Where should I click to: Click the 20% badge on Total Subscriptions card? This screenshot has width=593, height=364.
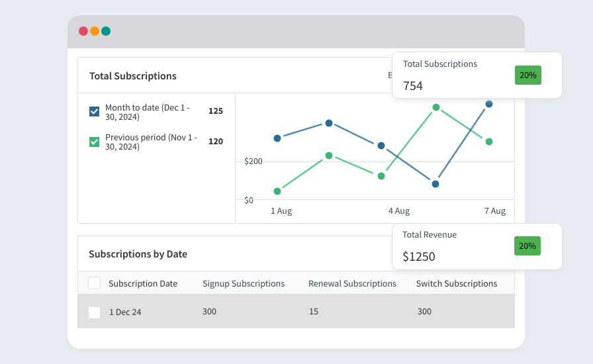[x=528, y=75]
